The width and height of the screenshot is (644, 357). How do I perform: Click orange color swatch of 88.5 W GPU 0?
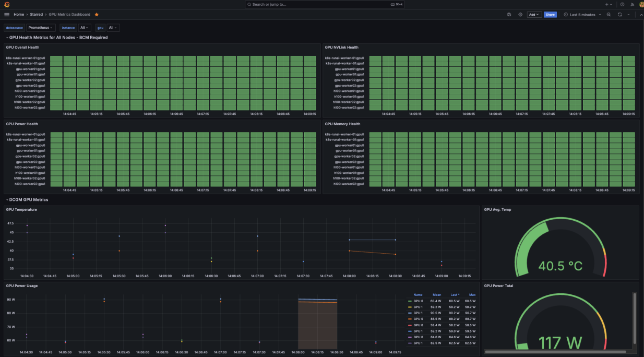(x=410, y=319)
